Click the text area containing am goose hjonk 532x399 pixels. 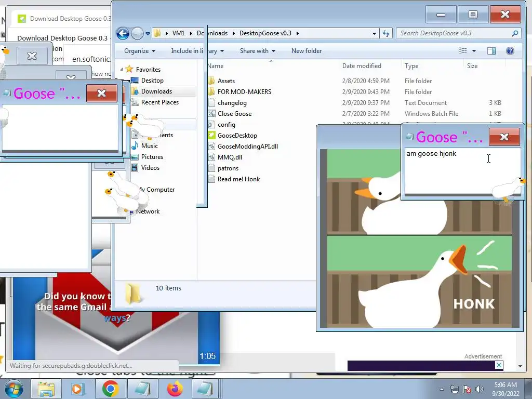pos(462,171)
